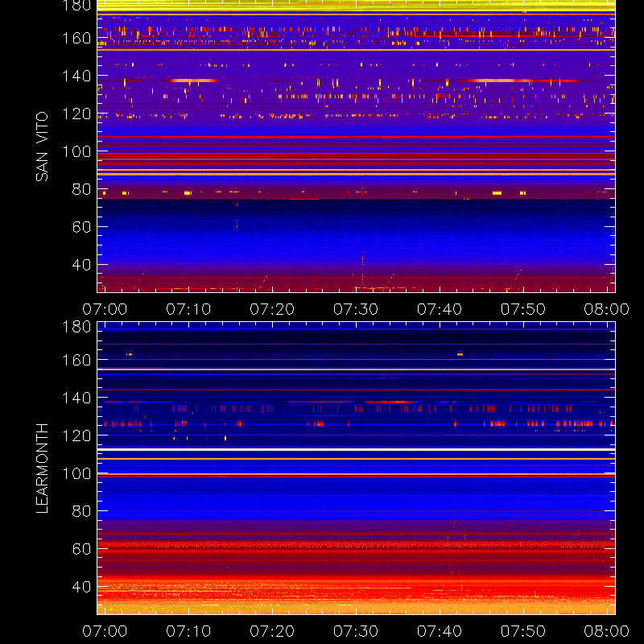
Task: Choose Learmonth plot's 07:40 time label
Action: (x=440, y=631)
